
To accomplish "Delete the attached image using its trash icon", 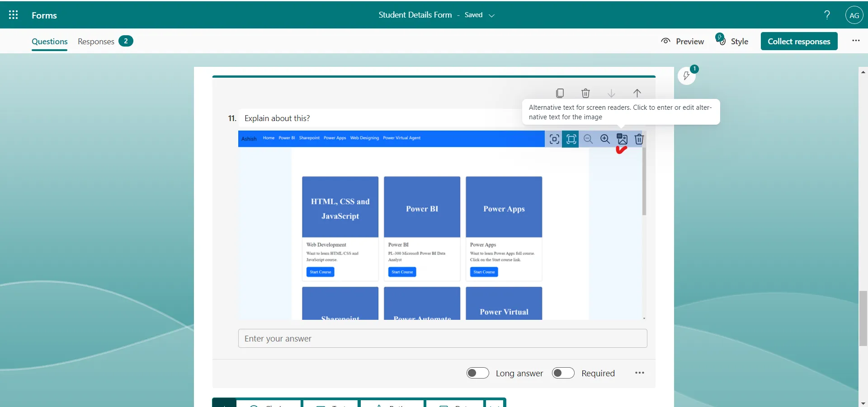I will point(640,139).
